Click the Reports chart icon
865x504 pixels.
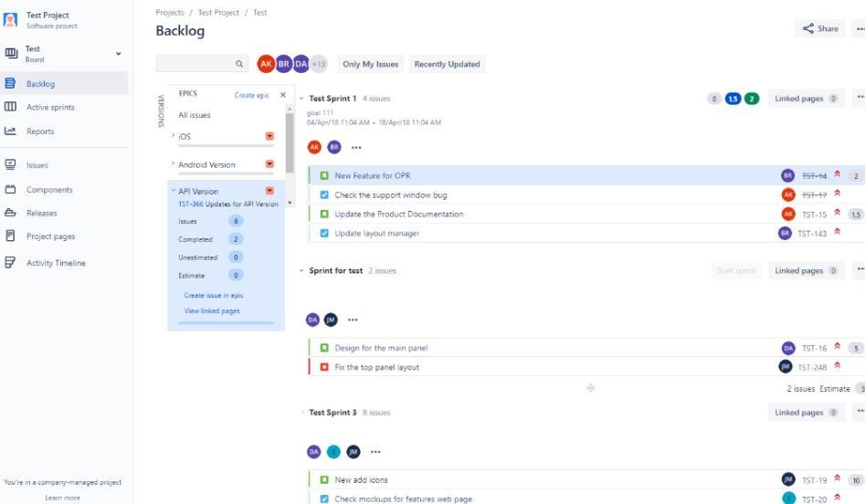(x=10, y=131)
